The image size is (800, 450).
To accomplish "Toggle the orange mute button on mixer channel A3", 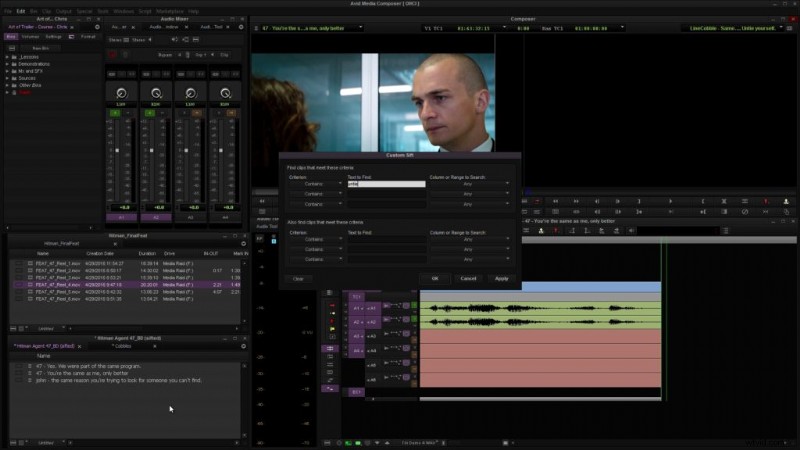I will click(197, 113).
